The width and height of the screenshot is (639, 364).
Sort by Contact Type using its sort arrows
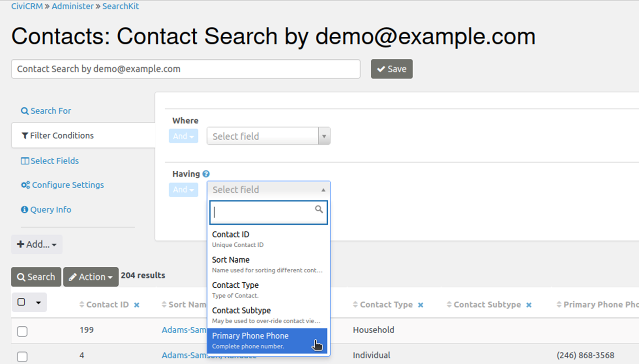click(x=355, y=305)
